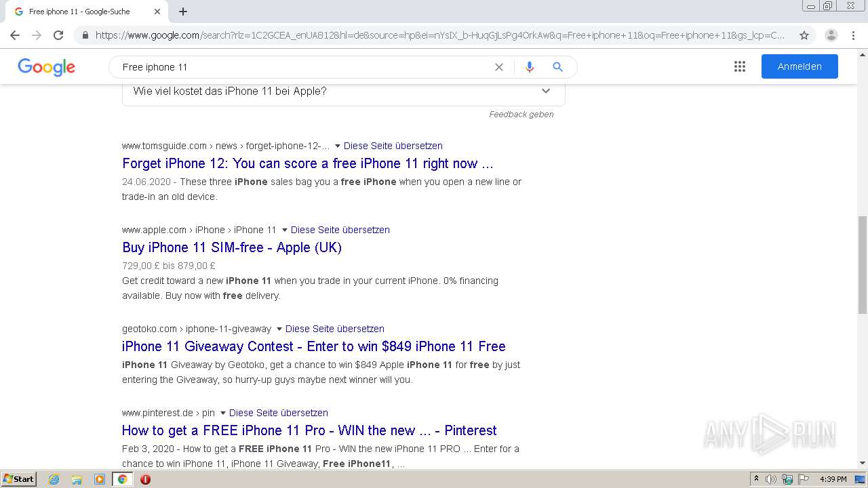Open 'How to get a FREE iPhone 11 Pro' Pinterest result

point(309,430)
